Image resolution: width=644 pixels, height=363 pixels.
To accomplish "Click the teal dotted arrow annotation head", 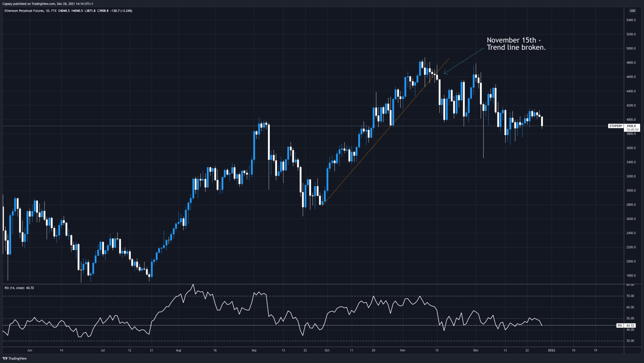I will (445, 73).
